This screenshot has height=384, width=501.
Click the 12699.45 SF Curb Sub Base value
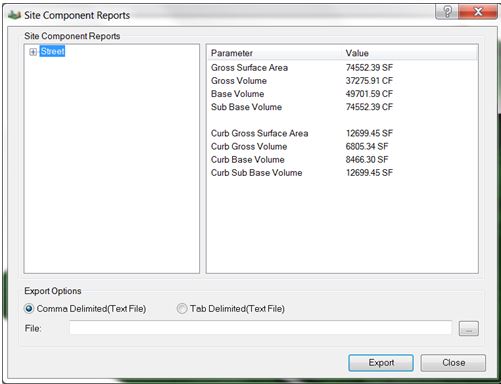pyautogui.click(x=369, y=173)
